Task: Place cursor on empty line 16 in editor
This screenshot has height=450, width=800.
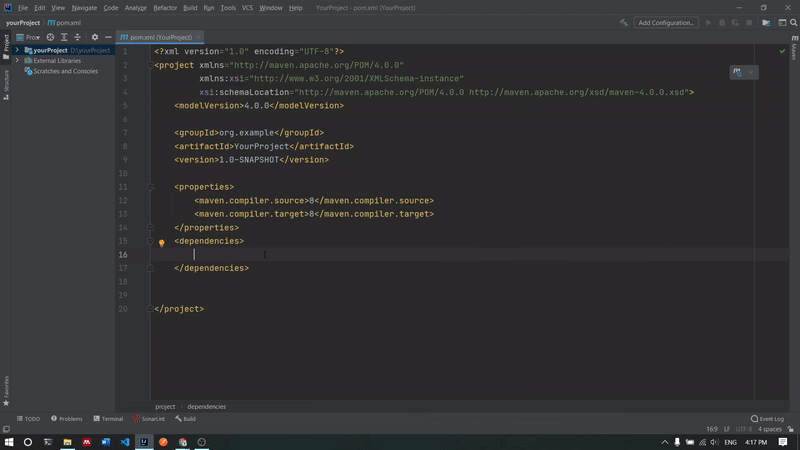Action: click(469, 255)
